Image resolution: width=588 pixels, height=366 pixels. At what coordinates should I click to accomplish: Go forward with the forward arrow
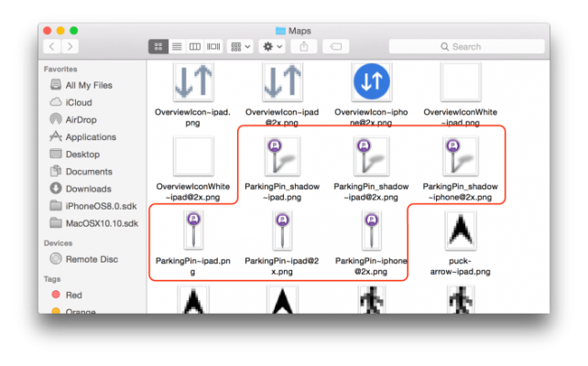71,46
